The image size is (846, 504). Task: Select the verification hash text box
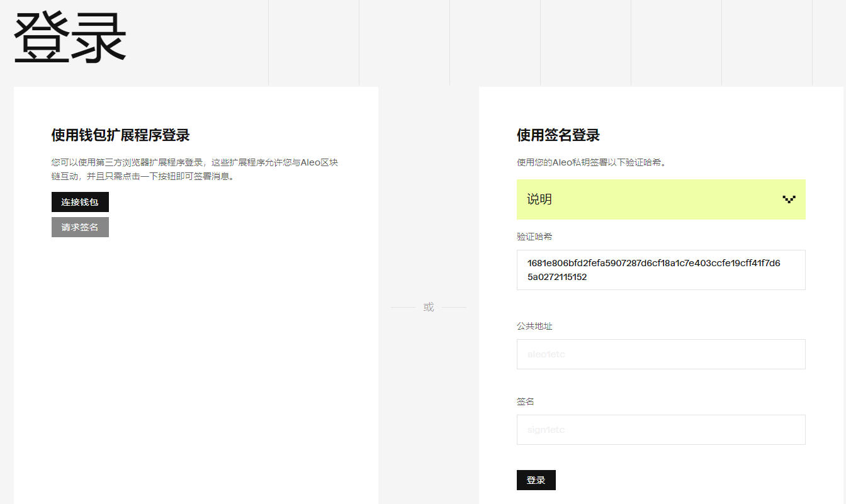[661, 270]
